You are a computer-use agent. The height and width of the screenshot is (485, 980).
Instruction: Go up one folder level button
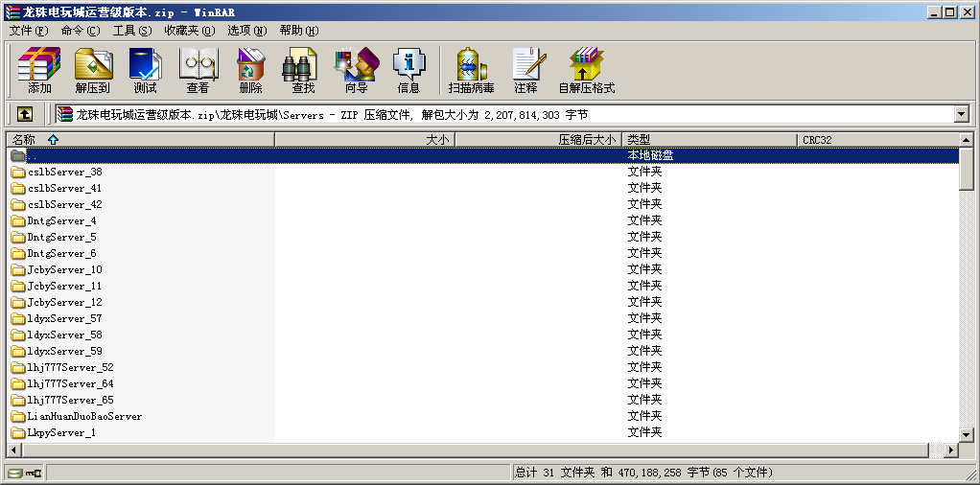pos(25,114)
